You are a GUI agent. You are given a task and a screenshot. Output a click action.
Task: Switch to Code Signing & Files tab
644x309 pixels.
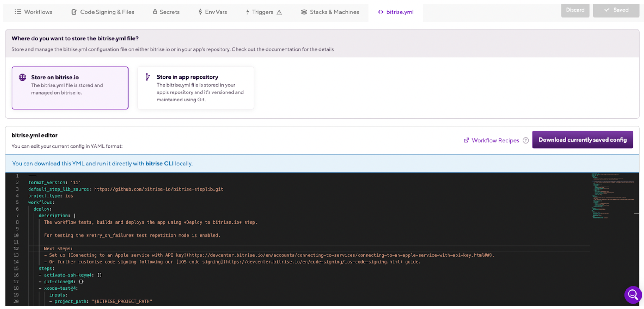103,12
